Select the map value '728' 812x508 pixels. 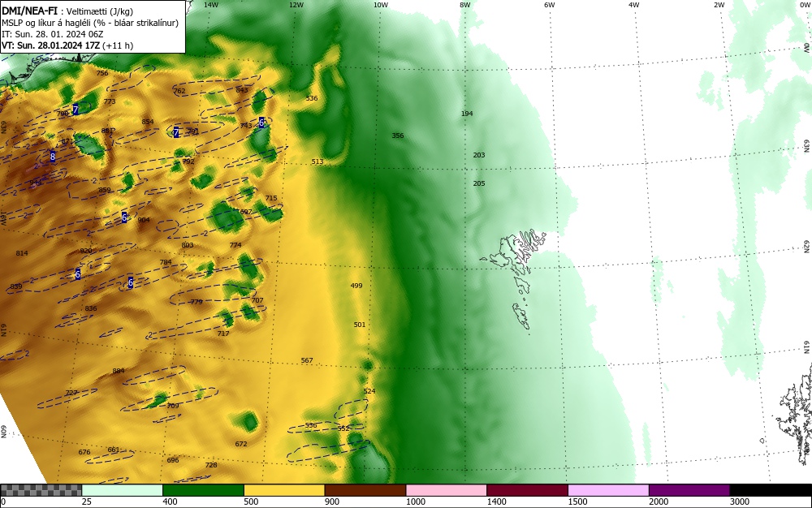[211, 465]
